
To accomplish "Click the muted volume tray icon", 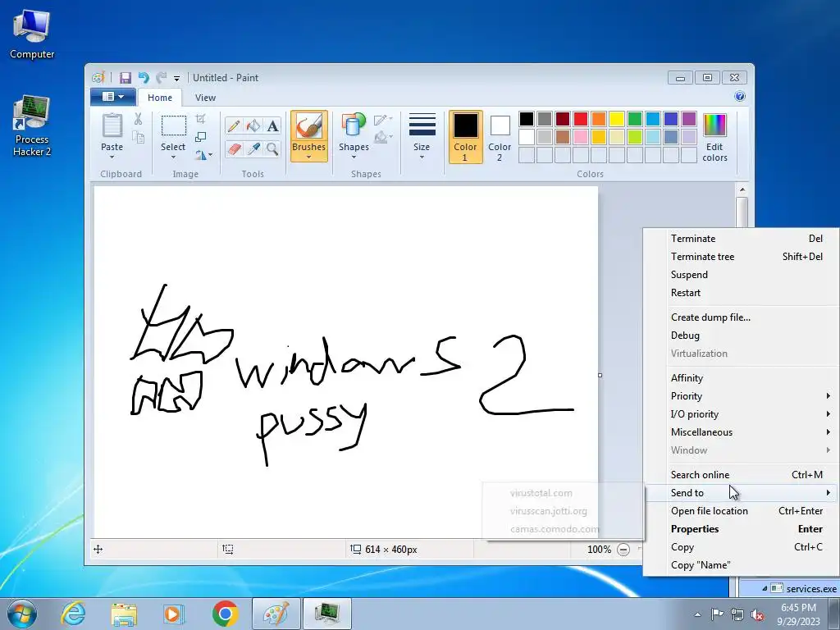I will tap(757, 614).
